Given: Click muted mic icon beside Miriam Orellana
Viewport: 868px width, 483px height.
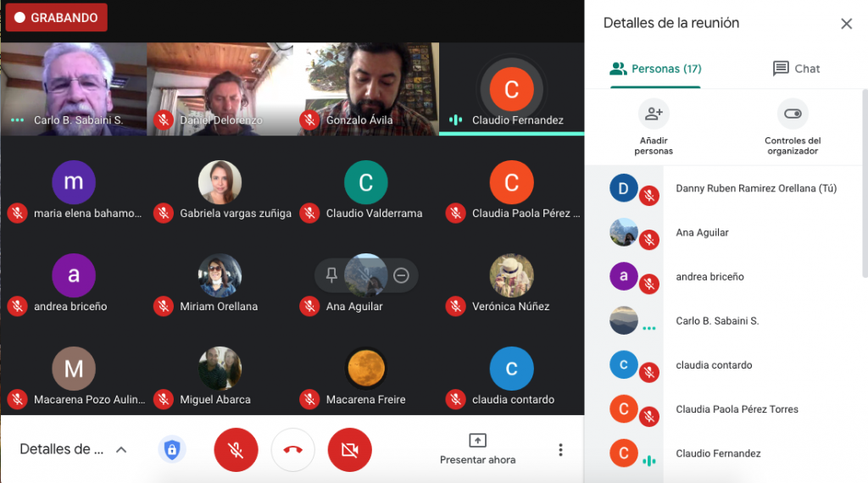Looking at the screenshot, I should [164, 306].
